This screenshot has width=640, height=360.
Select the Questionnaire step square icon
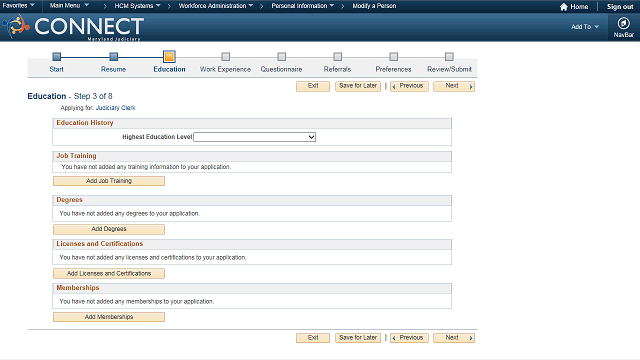[281, 56]
